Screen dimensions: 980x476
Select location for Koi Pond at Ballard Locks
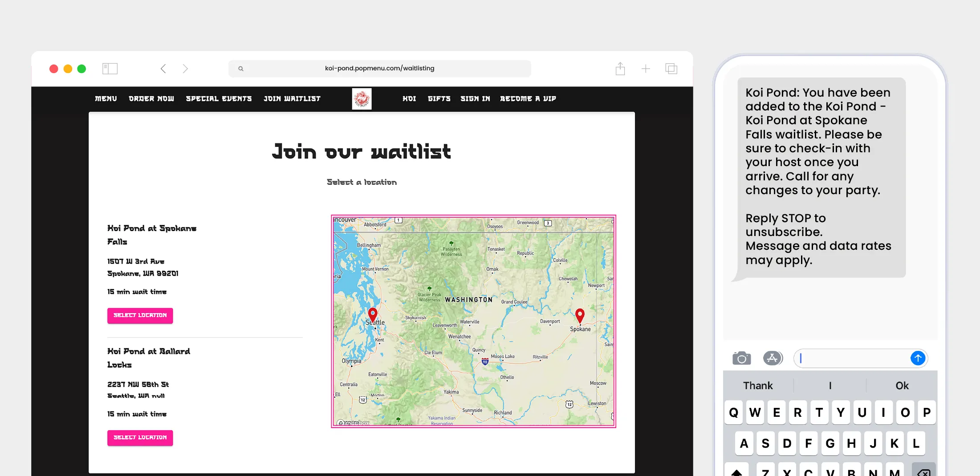140,438
